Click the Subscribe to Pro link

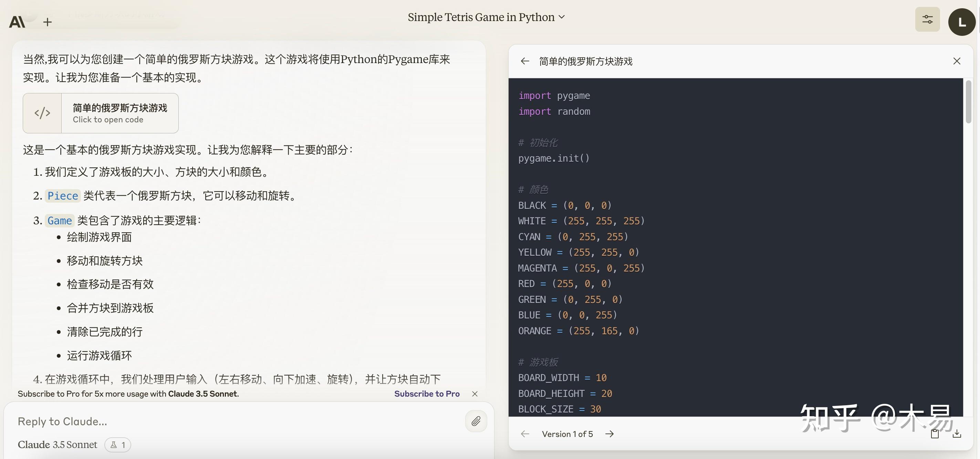(426, 394)
